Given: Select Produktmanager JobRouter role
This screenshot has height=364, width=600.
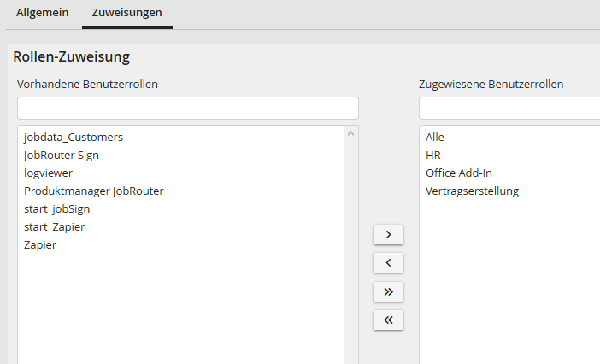Looking at the screenshot, I should [93, 191].
